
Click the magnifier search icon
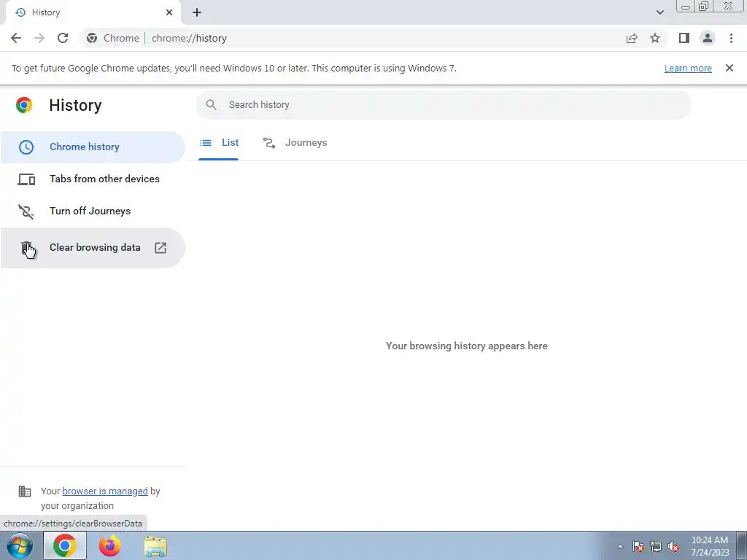click(211, 105)
